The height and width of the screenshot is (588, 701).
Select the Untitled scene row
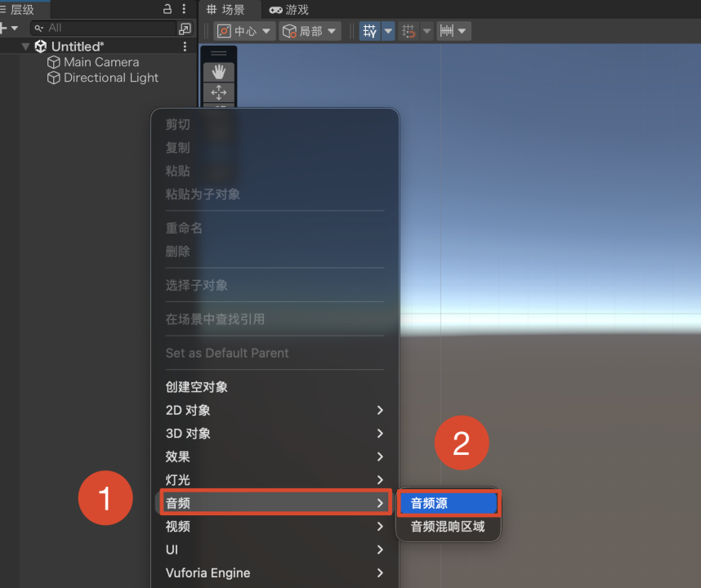pos(98,47)
